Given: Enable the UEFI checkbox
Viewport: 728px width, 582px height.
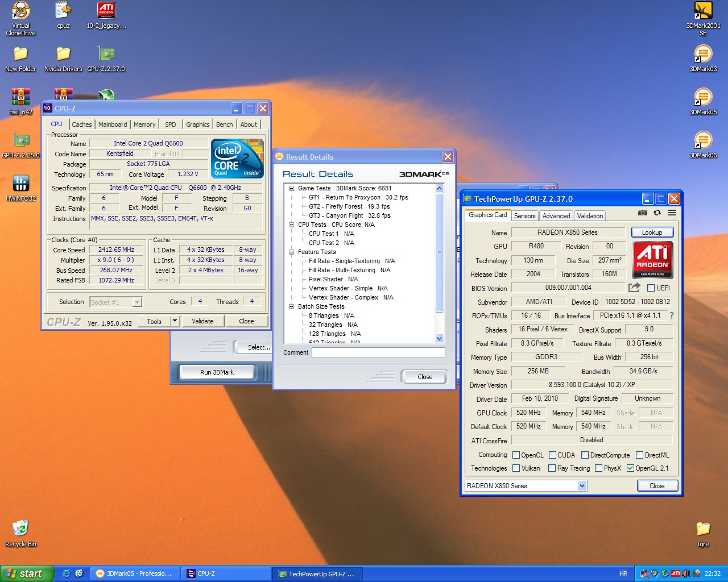Looking at the screenshot, I should pos(651,288).
